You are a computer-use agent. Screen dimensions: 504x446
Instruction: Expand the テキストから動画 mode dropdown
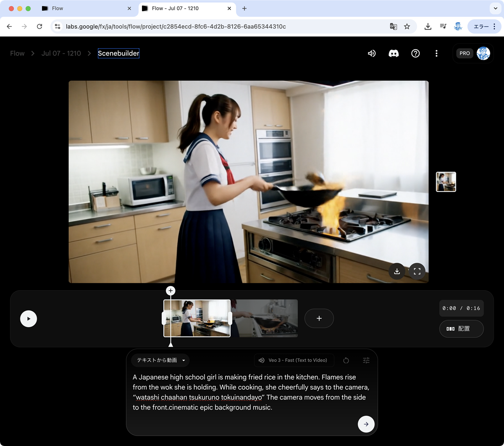[x=160, y=360]
